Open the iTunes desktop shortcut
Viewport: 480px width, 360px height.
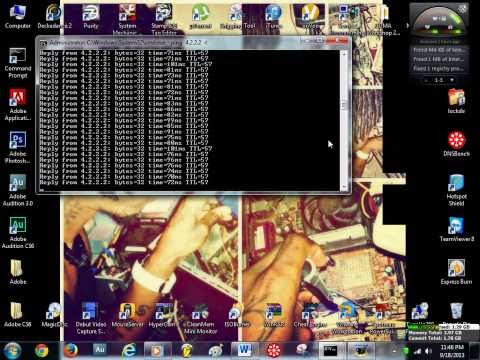[273, 17]
